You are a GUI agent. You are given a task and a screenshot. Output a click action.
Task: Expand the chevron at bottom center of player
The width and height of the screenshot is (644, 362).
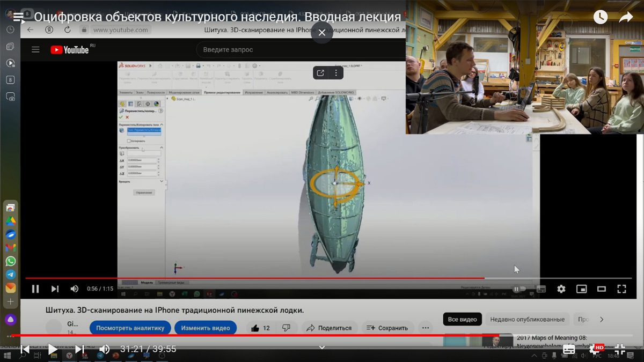(322, 348)
